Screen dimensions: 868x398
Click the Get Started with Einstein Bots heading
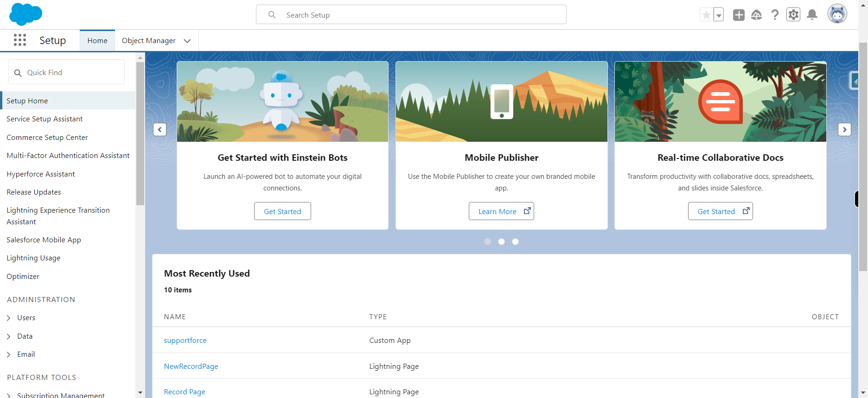(x=282, y=158)
